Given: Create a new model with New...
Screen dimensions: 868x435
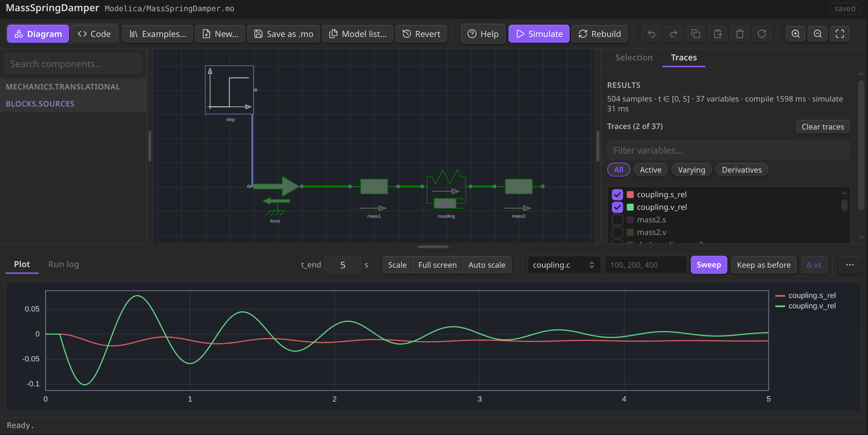Looking at the screenshot, I should coord(220,34).
